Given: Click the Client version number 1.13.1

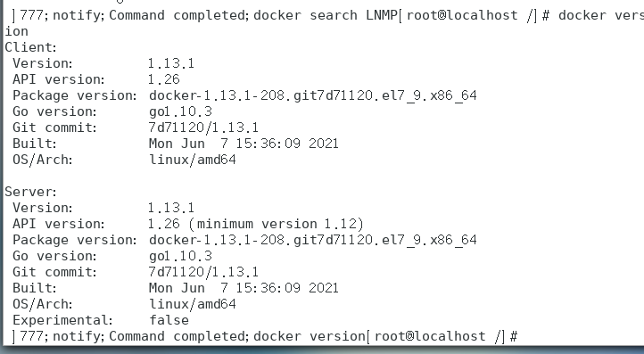Looking at the screenshot, I should (171, 63).
